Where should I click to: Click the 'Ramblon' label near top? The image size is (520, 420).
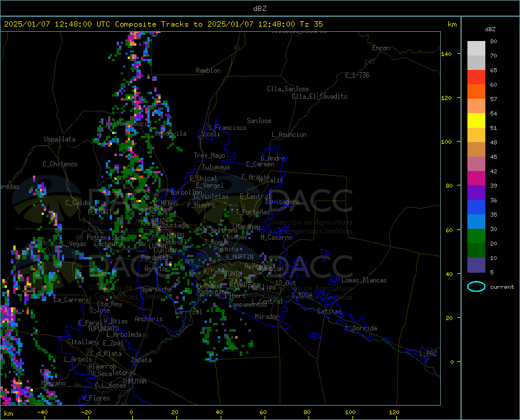[x=208, y=70]
